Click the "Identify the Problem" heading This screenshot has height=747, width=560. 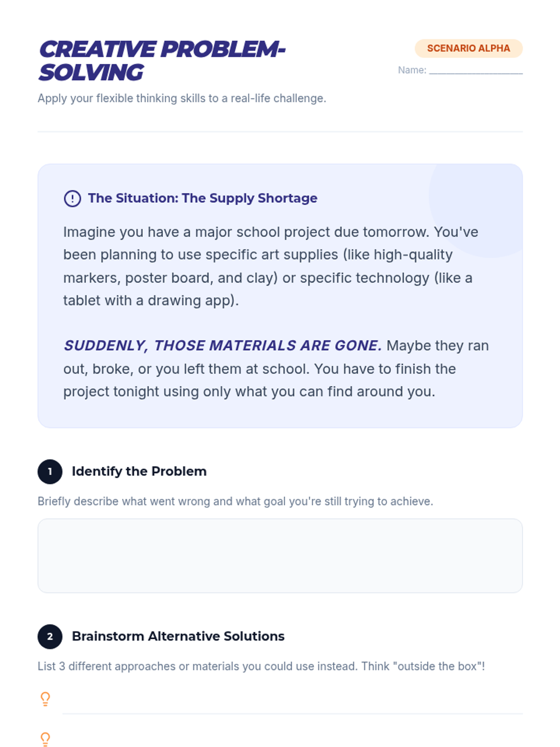[x=139, y=472]
